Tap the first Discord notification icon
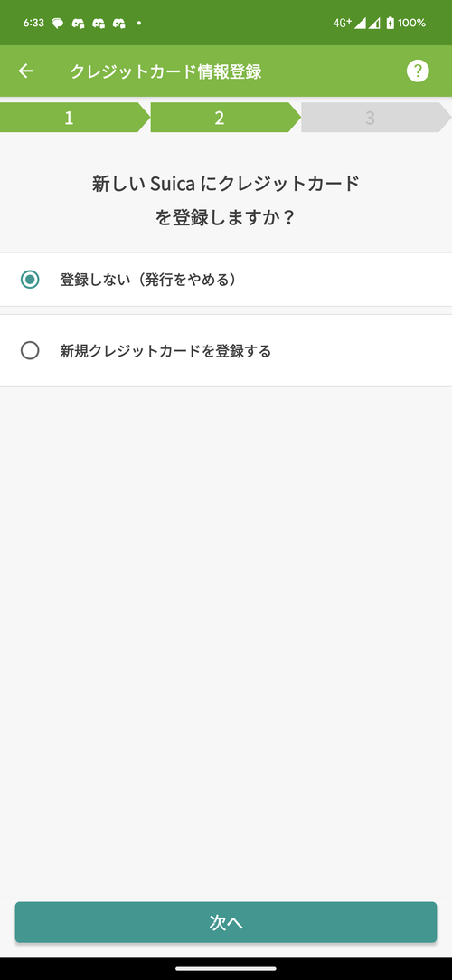The image size is (452, 980). [x=78, y=24]
